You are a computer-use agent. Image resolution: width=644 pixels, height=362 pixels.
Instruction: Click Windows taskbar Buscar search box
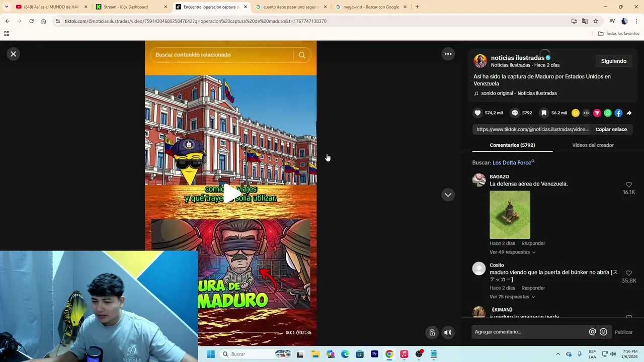coord(256,354)
